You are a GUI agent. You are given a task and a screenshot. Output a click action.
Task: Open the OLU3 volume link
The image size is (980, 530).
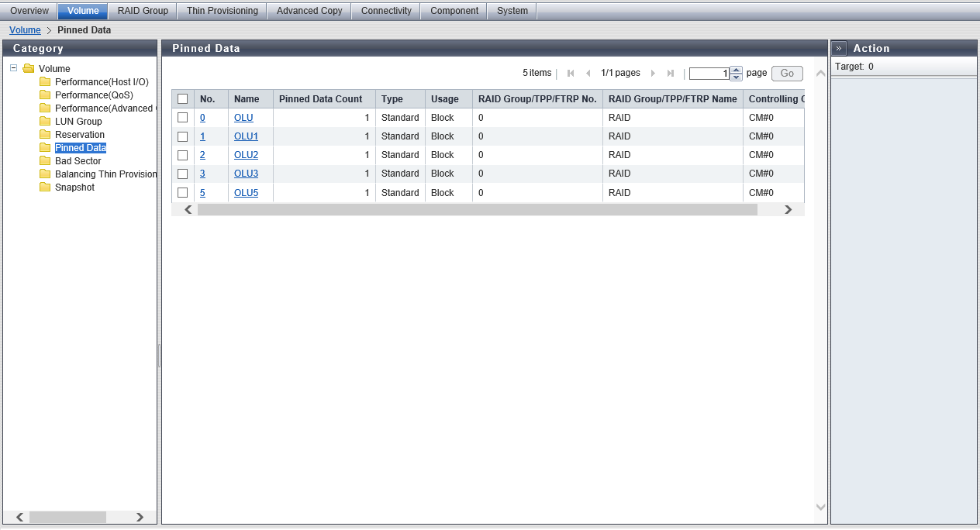[x=246, y=174]
